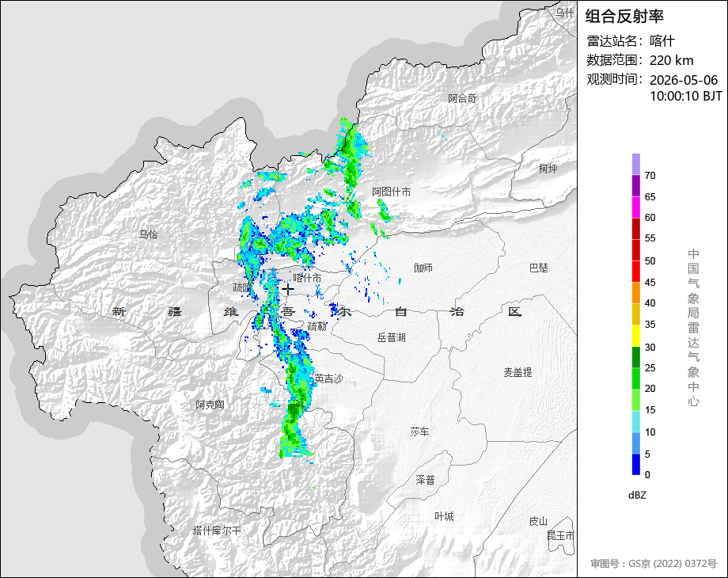Select the 巴楚 county label

[x=539, y=268]
